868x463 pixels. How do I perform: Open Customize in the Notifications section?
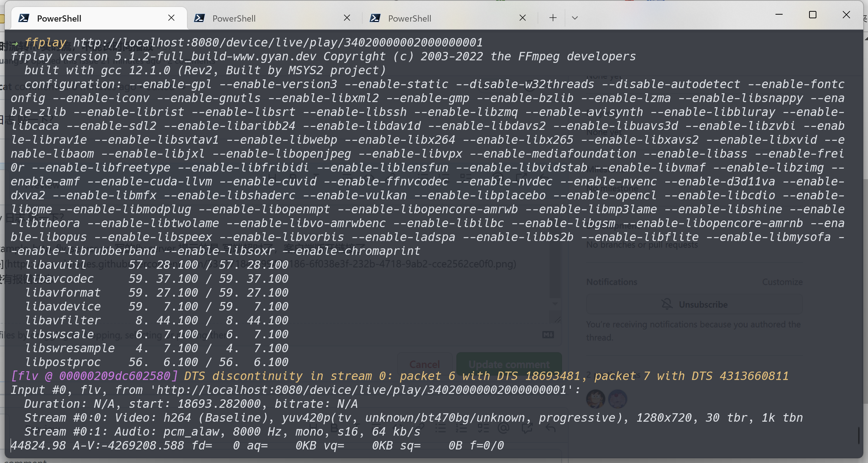tap(782, 282)
